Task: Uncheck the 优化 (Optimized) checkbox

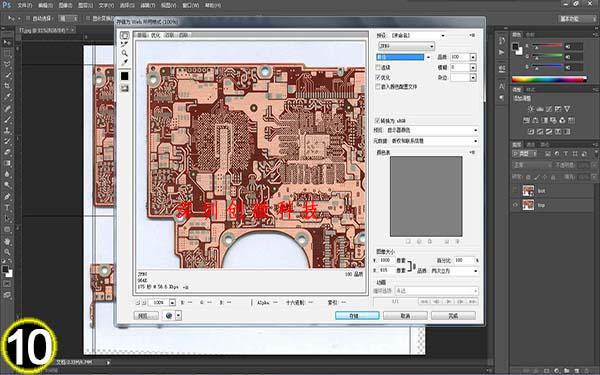Action: click(378, 77)
